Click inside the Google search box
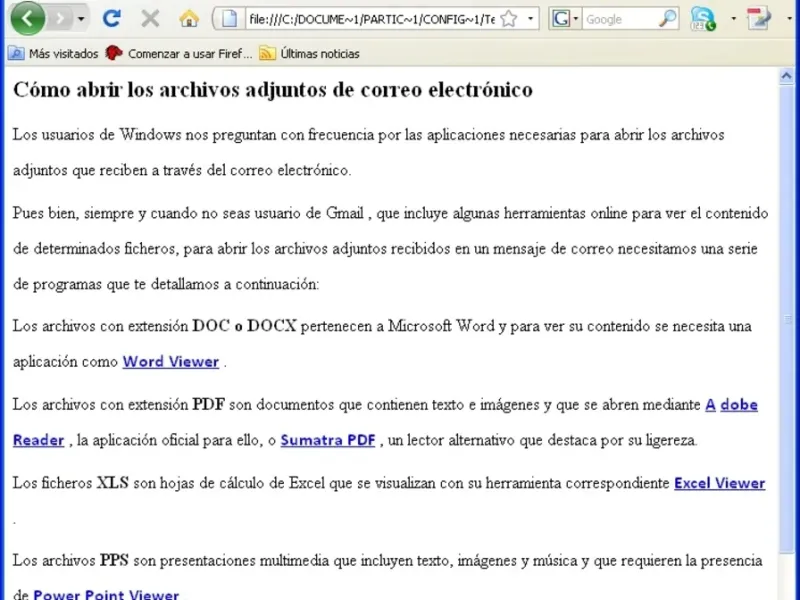Viewport: 800px width, 600px height. [620, 19]
